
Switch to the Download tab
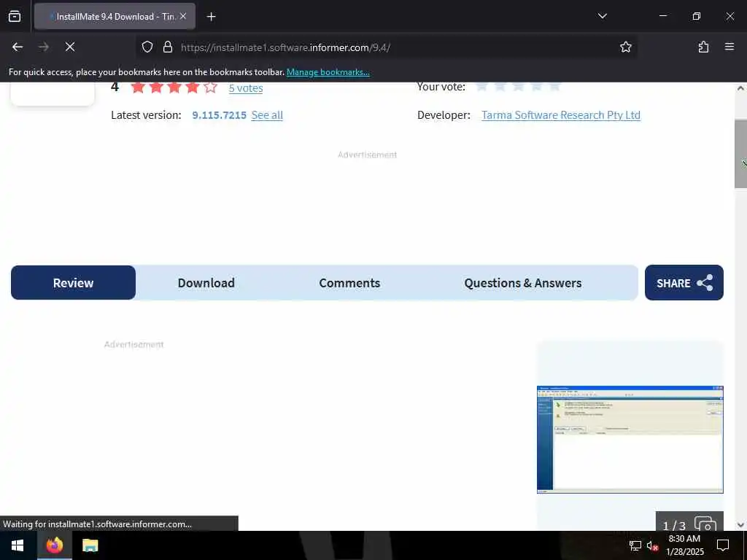pos(206,283)
